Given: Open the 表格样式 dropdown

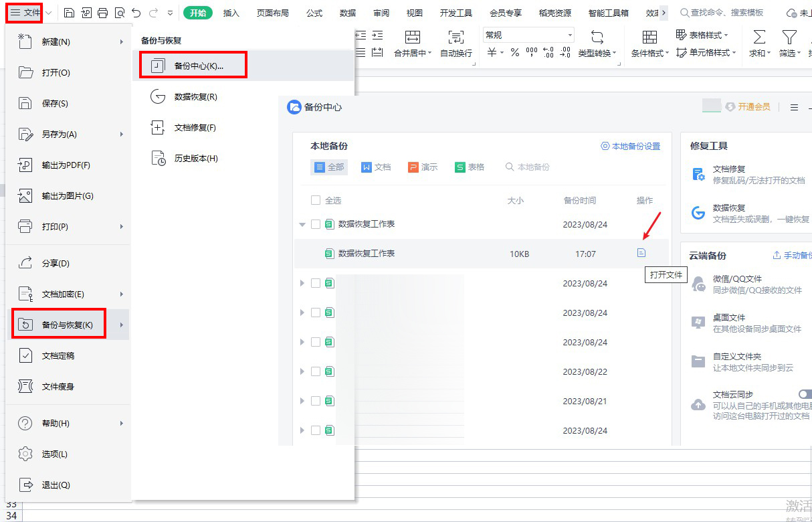Looking at the screenshot, I should point(702,35).
